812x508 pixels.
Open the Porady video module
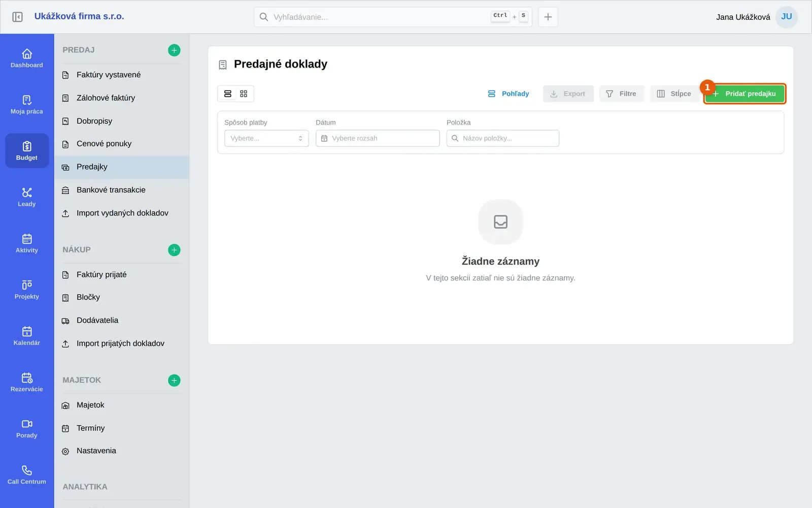click(27, 428)
